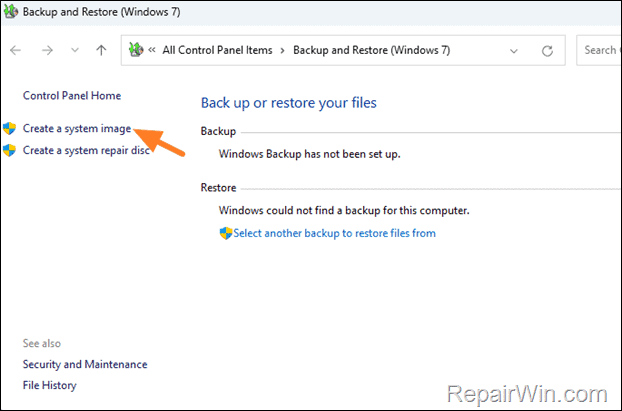Click the See also label
Viewport: 622px width, 411px height.
tap(42, 343)
